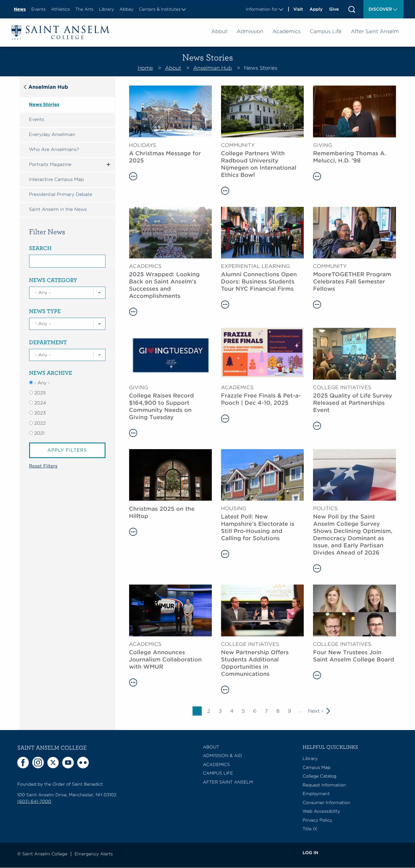Image resolution: width=415 pixels, height=868 pixels.
Task: Click more icon under Alumni Connections Open Doors
Action: pyautogui.click(x=225, y=305)
